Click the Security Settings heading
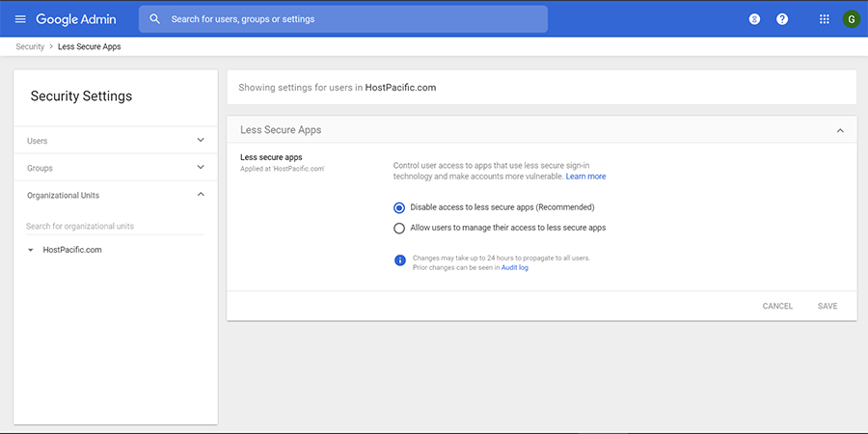 click(x=81, y=95)
